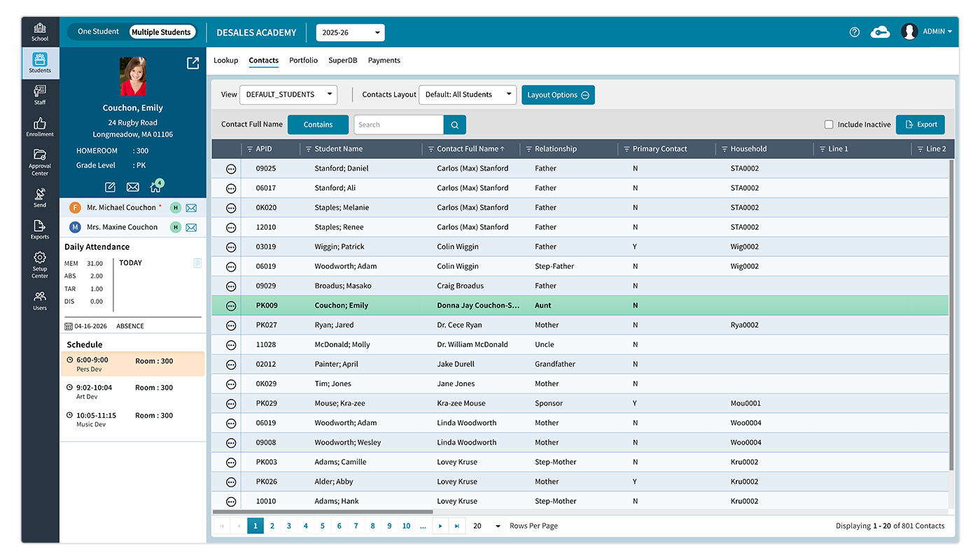The width and height of the screenshot is (980, 560).
Task: Open row actions for Stanford; Daniel
Action: (x=231, y=169)
